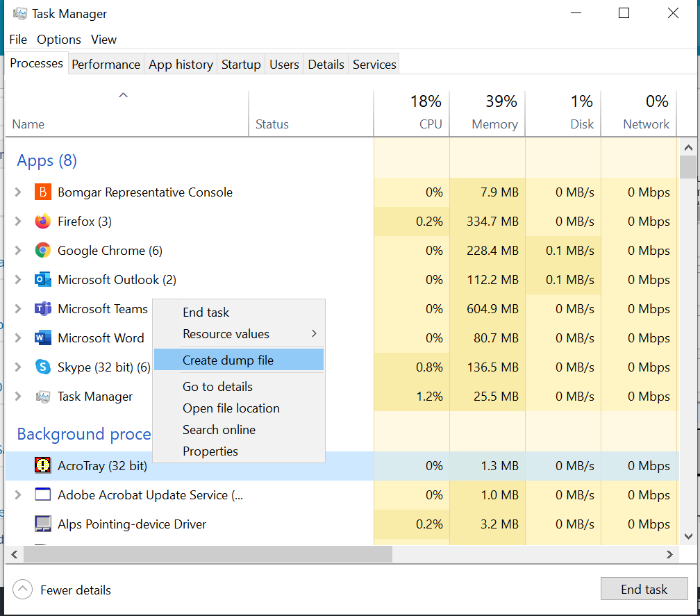Sort by the Status column header
This screenshot has width=700, height=616.
310,115
